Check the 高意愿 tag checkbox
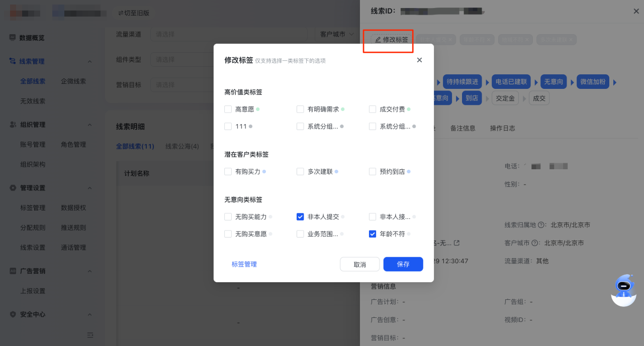644x346 pixels. (228, 109)
